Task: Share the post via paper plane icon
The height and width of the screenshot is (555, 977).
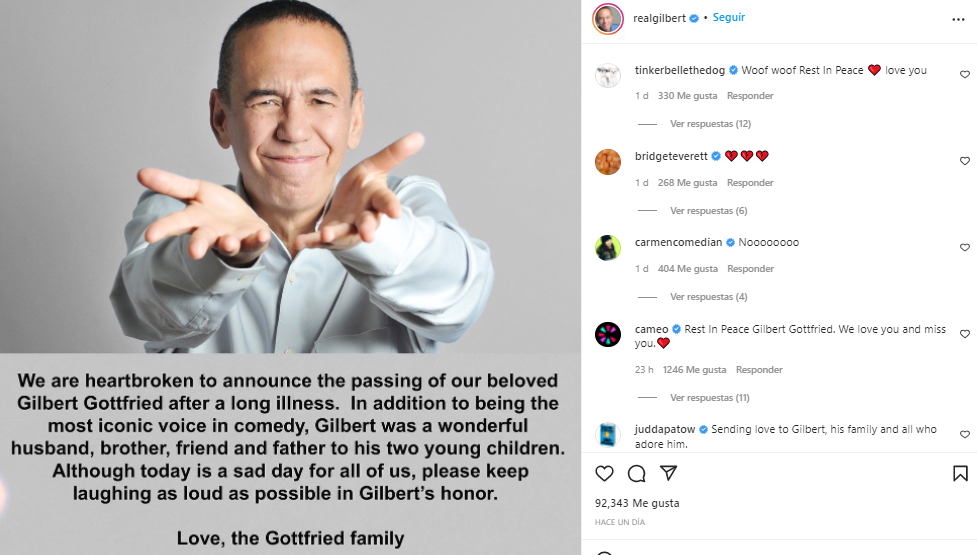Action: (668, 474)
